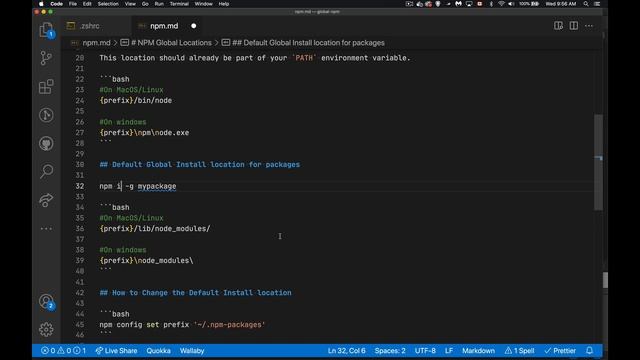
Task: Click Wallaby in the status bar
Action: (192, 351)
